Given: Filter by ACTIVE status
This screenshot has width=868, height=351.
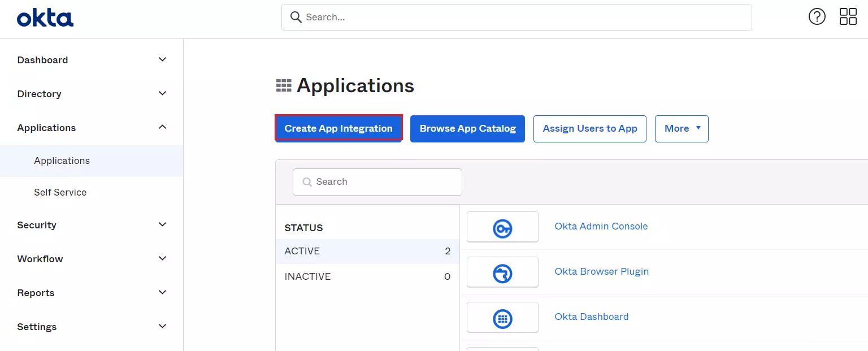Looking at the screenshot, I should point(367,252).
